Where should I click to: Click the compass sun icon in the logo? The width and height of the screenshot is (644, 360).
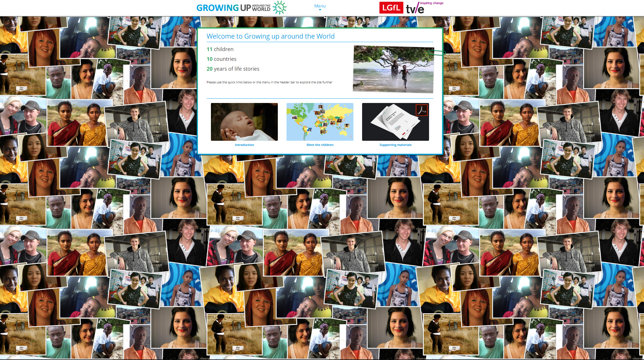tap(280, 8)
